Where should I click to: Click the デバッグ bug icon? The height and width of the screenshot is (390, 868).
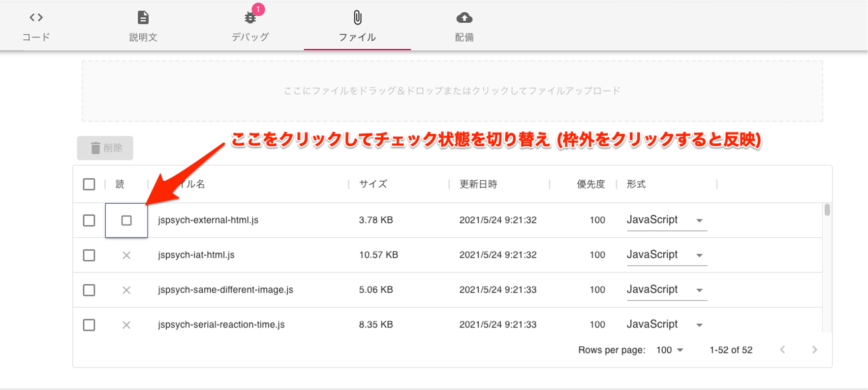pyautogui.click(x=250, y=18)
